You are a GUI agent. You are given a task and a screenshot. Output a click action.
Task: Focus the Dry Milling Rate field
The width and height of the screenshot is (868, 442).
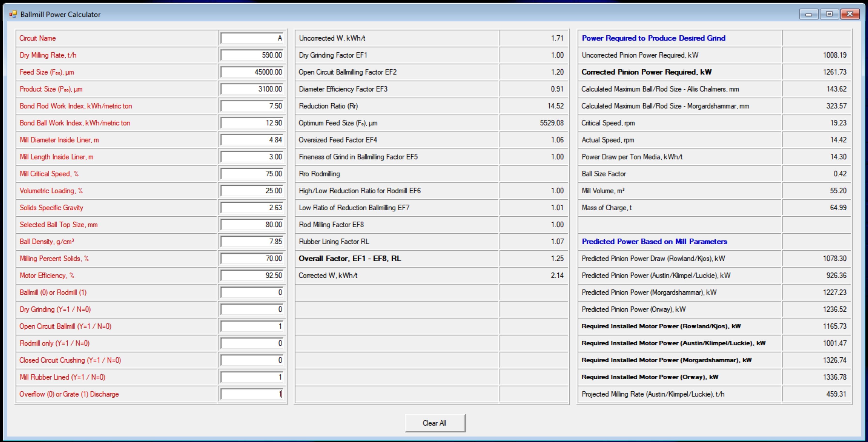(x=252, y=55)
